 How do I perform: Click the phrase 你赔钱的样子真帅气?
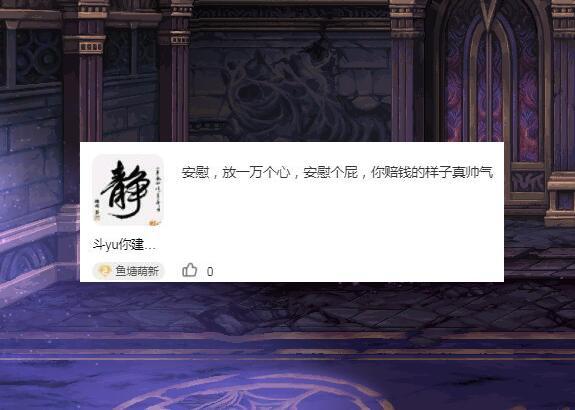click(432, 172)
